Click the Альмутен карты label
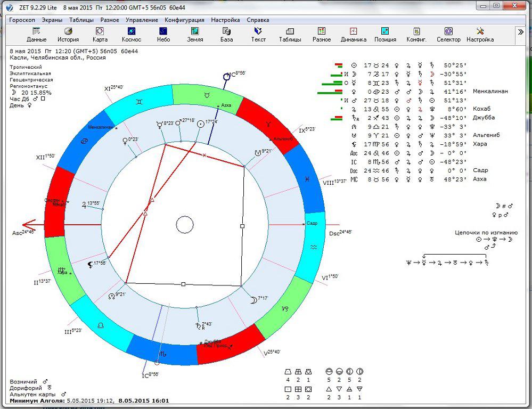 click(32, 395)
